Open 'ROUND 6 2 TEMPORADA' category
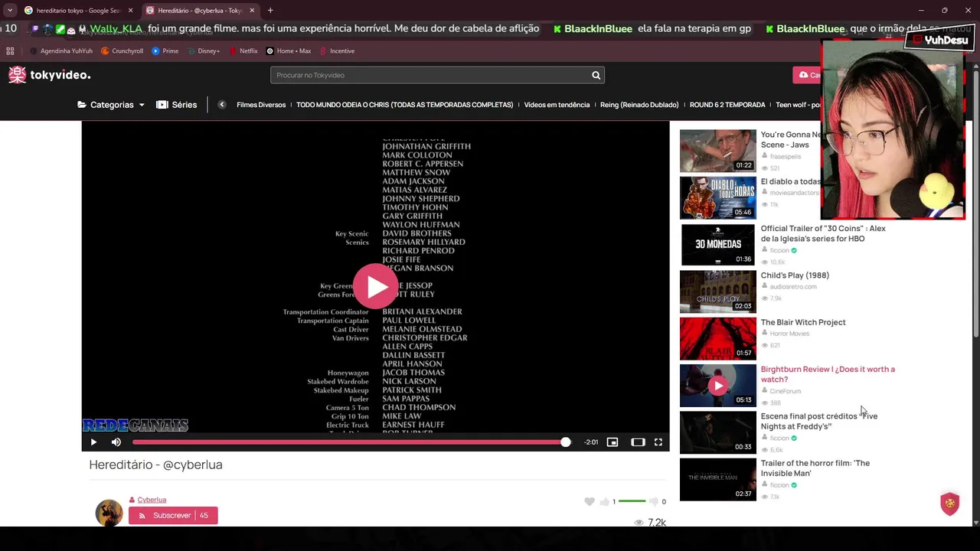Viewport: 980px width, 551px height. coord(727,105)
